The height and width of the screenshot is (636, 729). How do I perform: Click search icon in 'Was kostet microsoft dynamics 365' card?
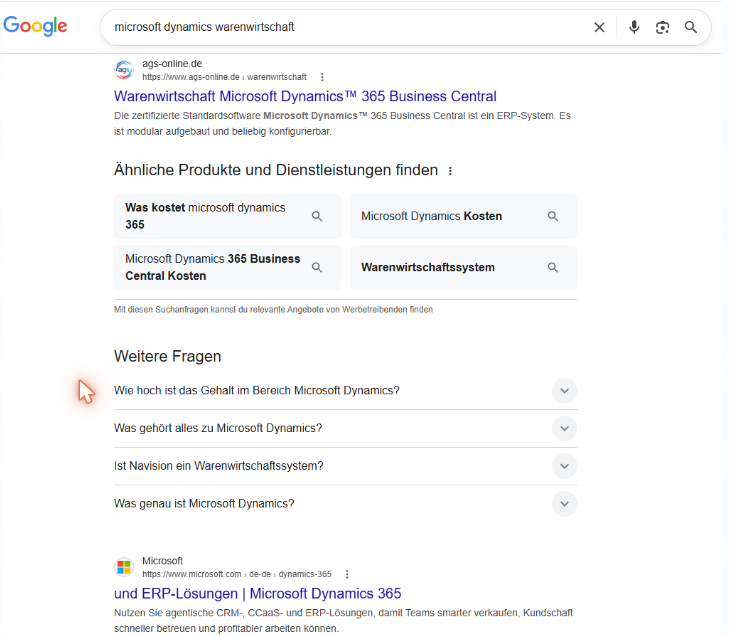(317, 216)
